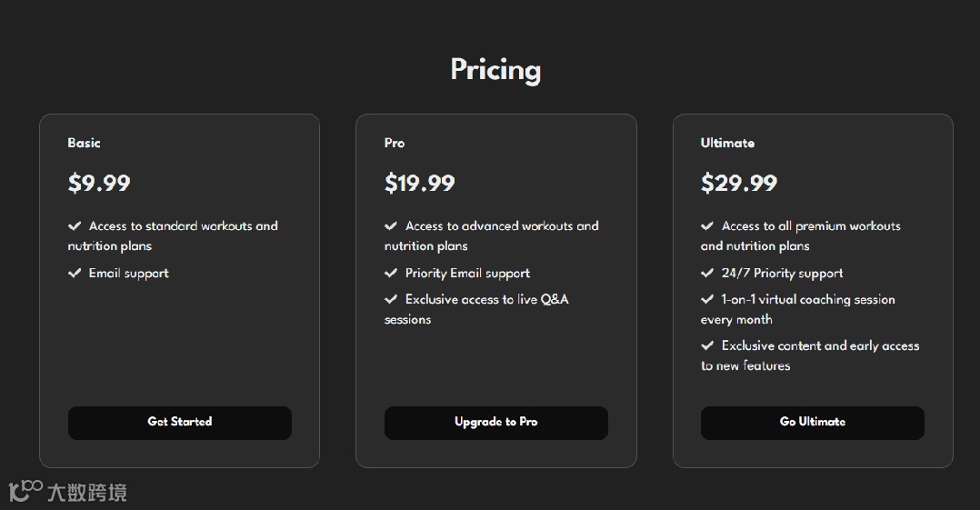The height and width of the screenshot is (510, 980).
Task: Click the Go Ultimate button
Action: coord(812,423)
